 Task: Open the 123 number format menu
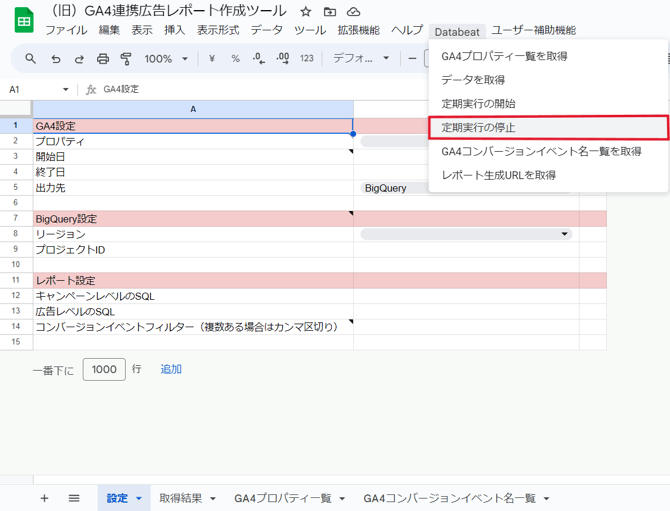306,59
